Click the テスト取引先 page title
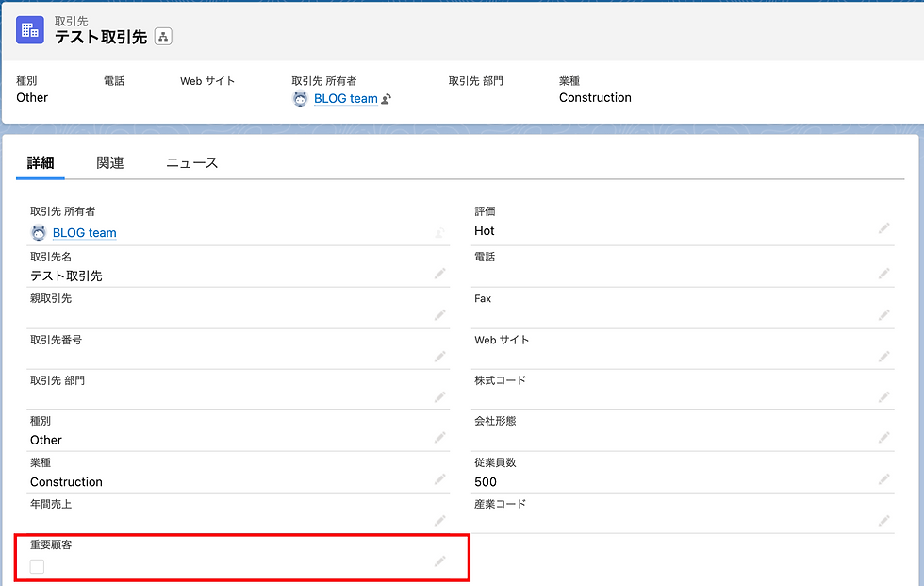 coord(101,37)
